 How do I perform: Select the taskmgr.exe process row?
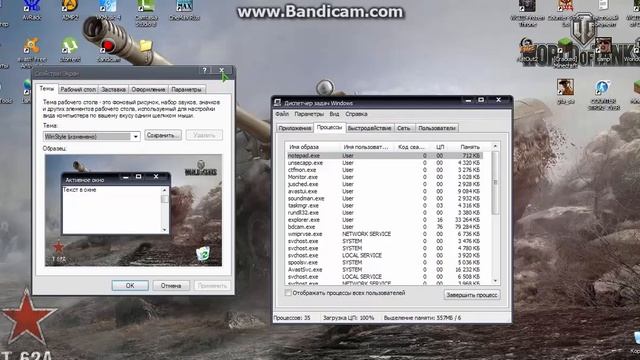(x=384, y=206)
